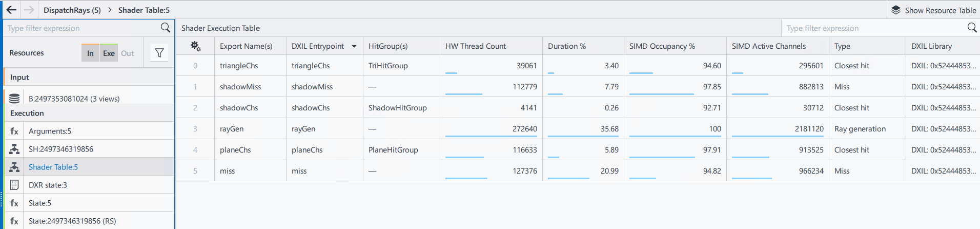This screenshot has width=980, height=229.
Task: Click SIMD active channels value 966234
Action: [x=811, y=171]
